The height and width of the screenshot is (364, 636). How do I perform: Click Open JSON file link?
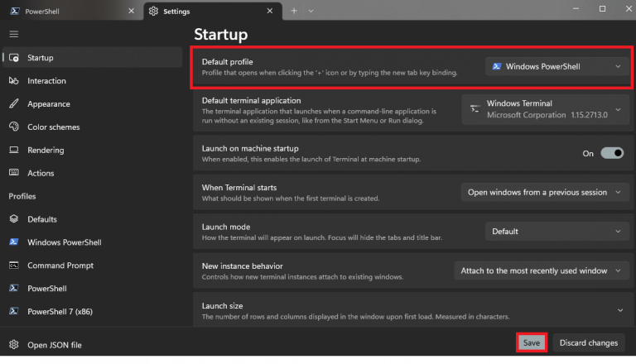pyautogui.click(x=55, y=345)
